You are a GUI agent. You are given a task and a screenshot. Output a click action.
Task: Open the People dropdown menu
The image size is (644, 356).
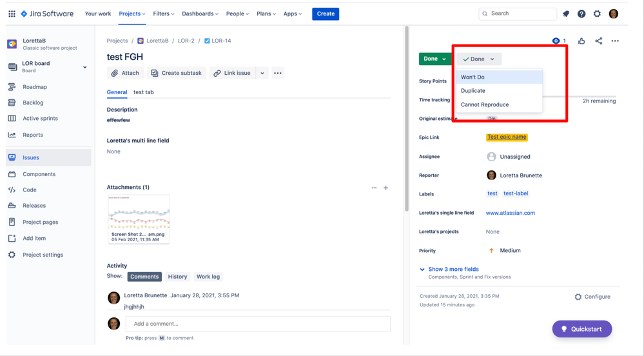(x=237, y=14)
